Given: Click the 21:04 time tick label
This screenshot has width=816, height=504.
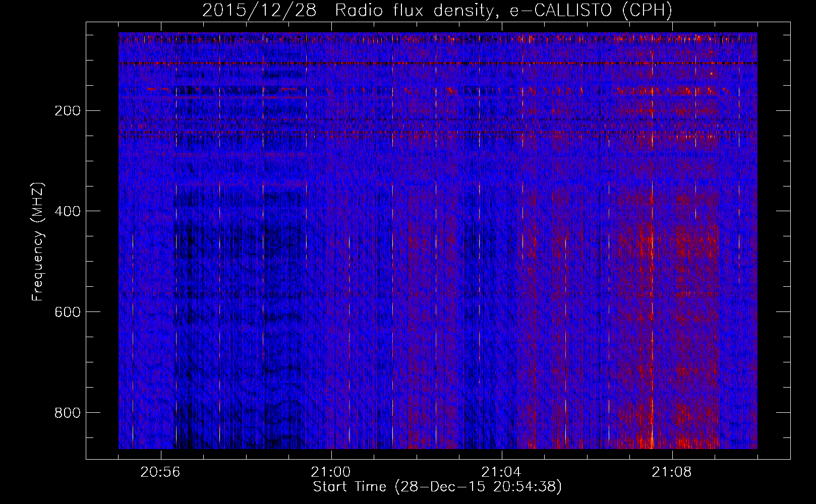Looking at the screenshot, I should pos(501,472).
